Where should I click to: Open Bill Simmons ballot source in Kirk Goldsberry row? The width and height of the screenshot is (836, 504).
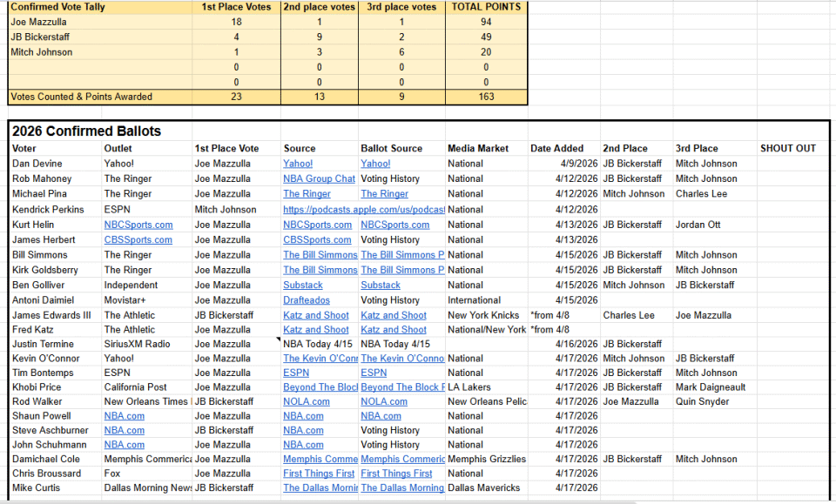(x=402, y=270)
